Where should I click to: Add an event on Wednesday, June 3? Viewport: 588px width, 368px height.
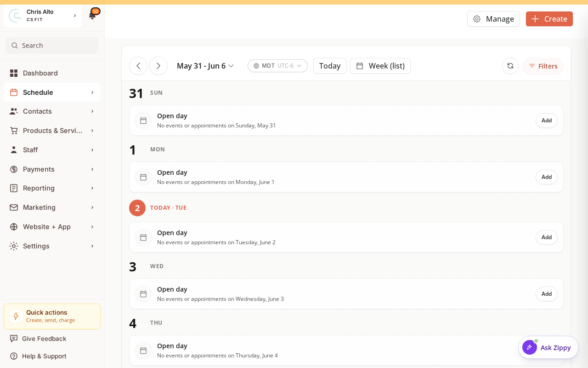[547, 294]
